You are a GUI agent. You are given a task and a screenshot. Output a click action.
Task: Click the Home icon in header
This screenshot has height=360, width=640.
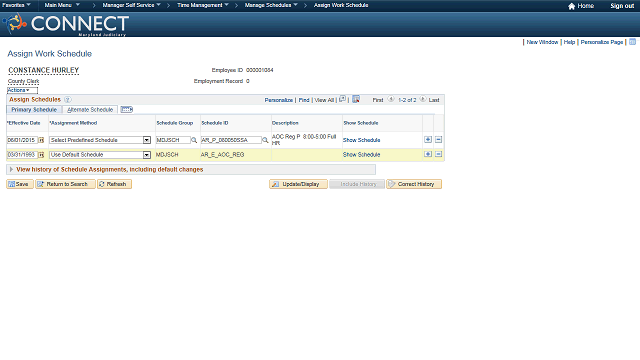tap(571, 6)
